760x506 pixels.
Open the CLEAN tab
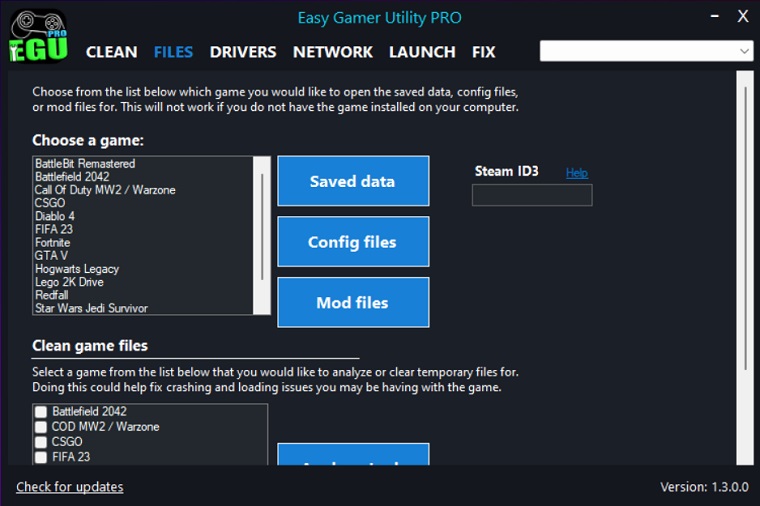(111, 52)
